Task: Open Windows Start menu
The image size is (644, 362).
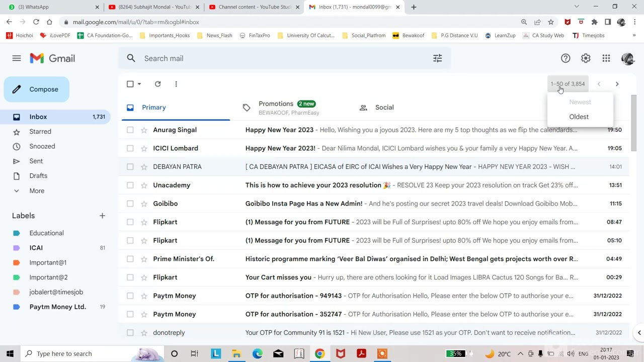Action: [x=10, y=353]
